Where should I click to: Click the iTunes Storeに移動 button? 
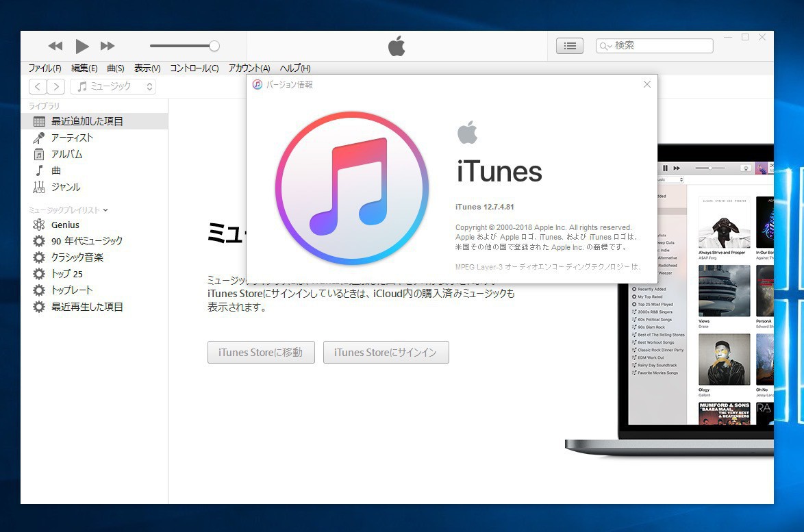coord(260,353)
